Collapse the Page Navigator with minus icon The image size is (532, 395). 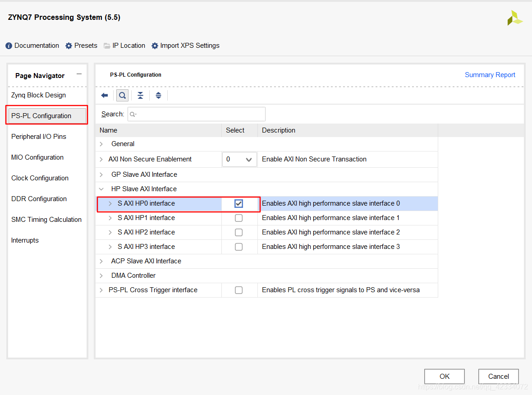click(79, 74)
